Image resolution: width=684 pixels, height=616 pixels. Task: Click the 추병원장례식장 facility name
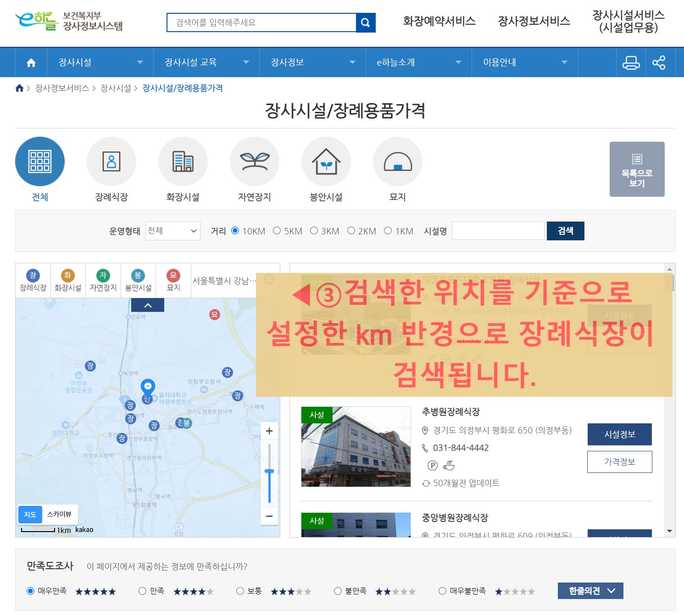[x=451, y=412]
